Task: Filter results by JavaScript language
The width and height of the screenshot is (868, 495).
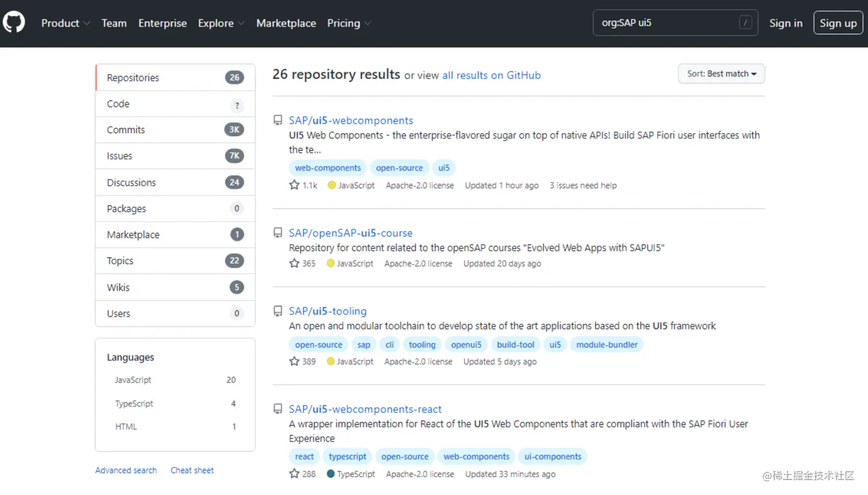Action: (x=175, y=380)
